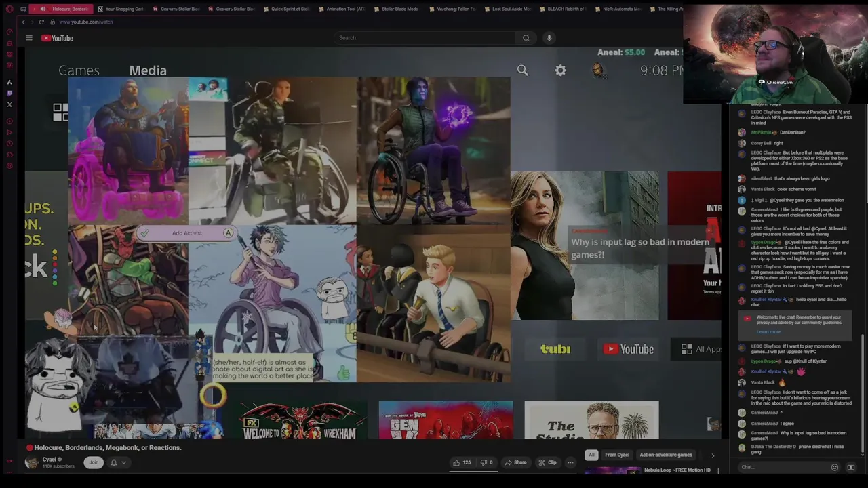Select the From Cyael filter chip
The image size is (868, 488).
click(x=617, y=455)
